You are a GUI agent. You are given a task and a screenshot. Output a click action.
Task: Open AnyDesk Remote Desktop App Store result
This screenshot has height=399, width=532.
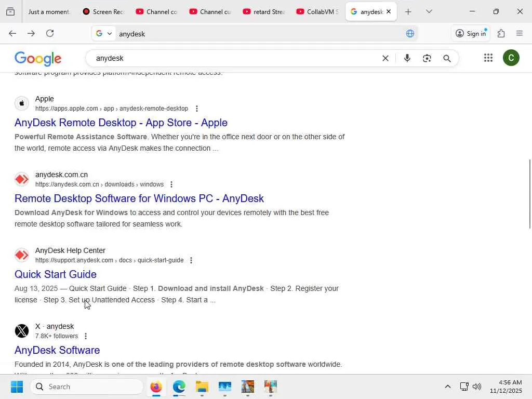121,123
